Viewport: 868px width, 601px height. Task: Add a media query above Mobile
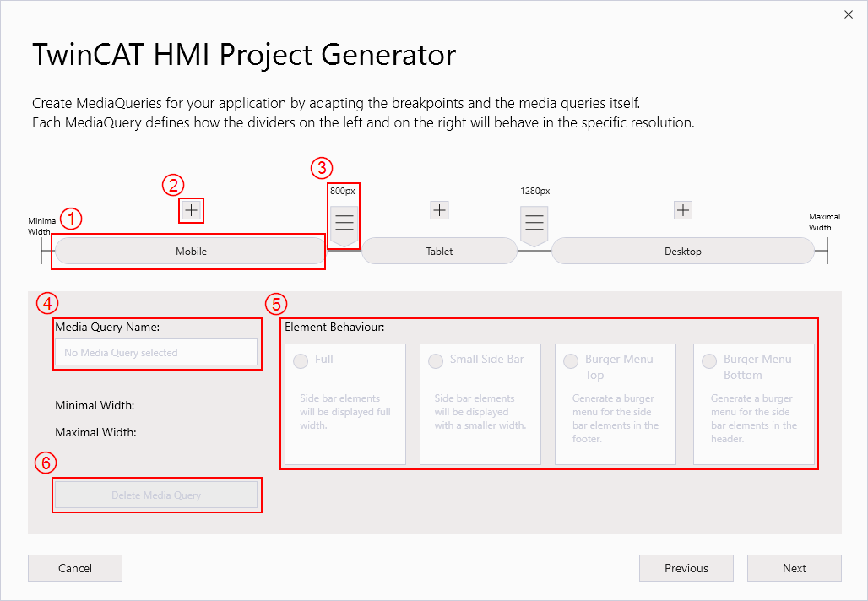coord(191,210)
